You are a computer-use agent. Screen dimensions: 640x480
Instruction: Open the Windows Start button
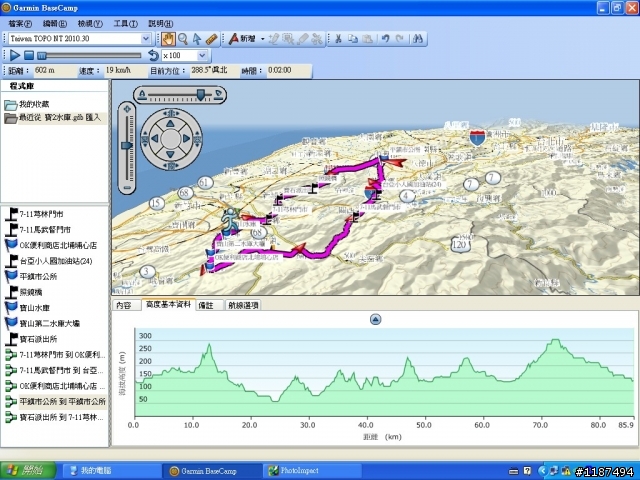(28, 471)
